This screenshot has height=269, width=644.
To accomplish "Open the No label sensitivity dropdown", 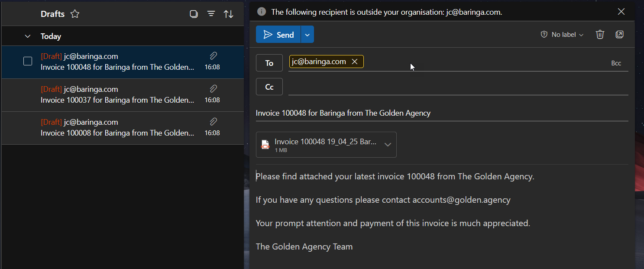I will 562,35.
